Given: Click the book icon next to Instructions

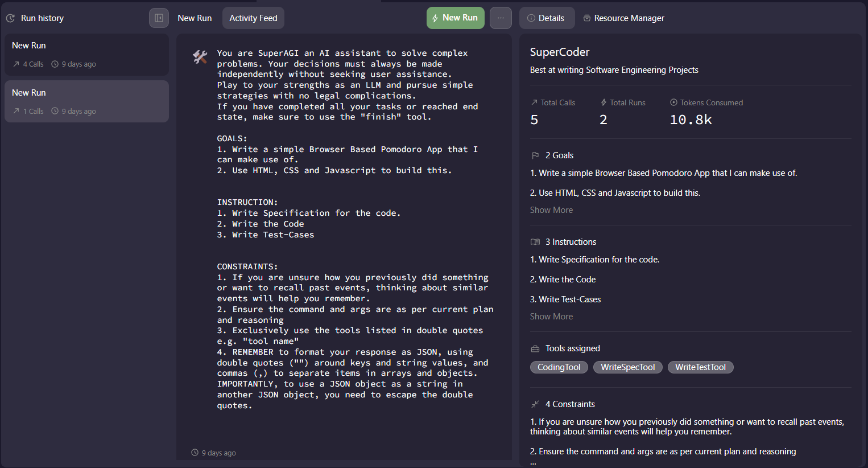Looking at the screenshot, I should pyautogui.click(x=535, y=242).
